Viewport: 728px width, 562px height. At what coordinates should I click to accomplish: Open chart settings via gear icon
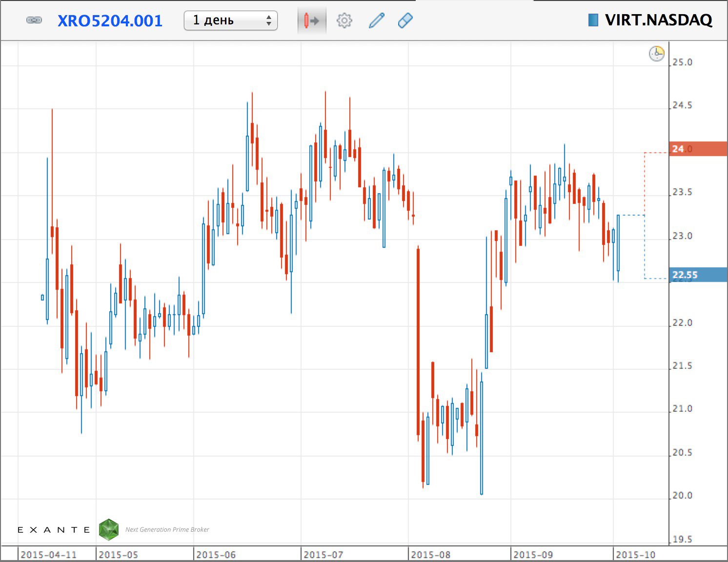(x=344, y=20)
